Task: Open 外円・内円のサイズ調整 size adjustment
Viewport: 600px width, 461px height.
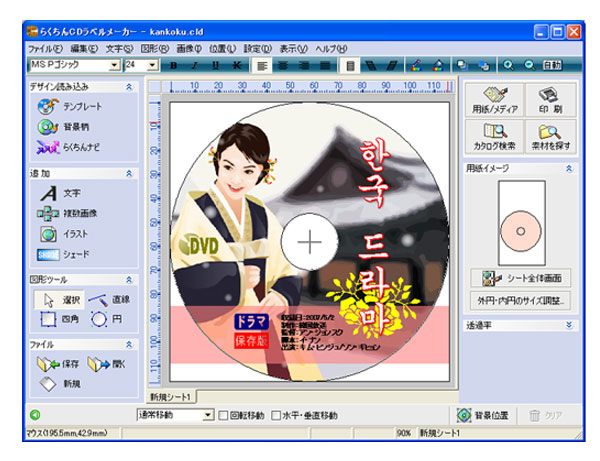Action: (521, 301)
